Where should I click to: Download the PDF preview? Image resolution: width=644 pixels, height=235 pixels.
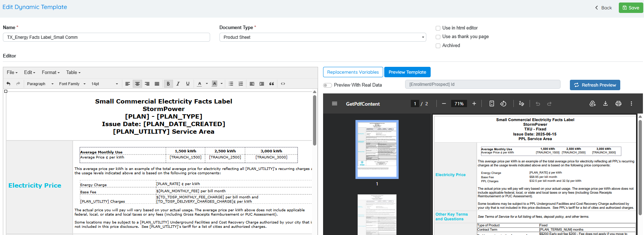(x=606, y=103)
